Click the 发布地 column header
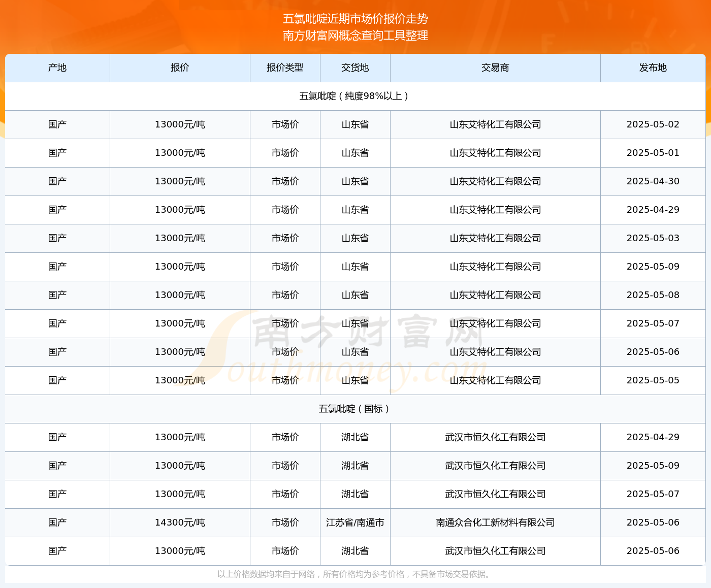This screenshot has height=588, width=711. [x=653, y=68]
